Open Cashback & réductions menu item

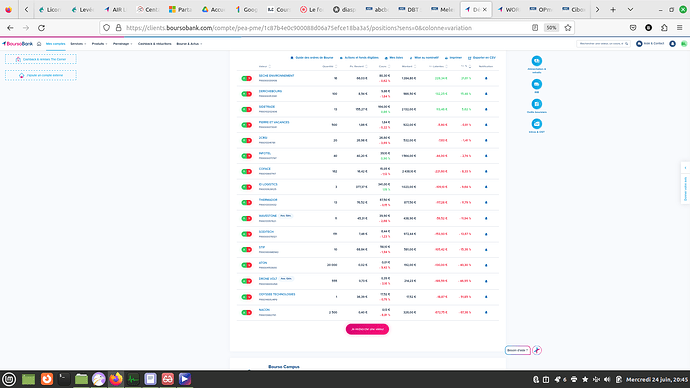click(x=154, y=44)
